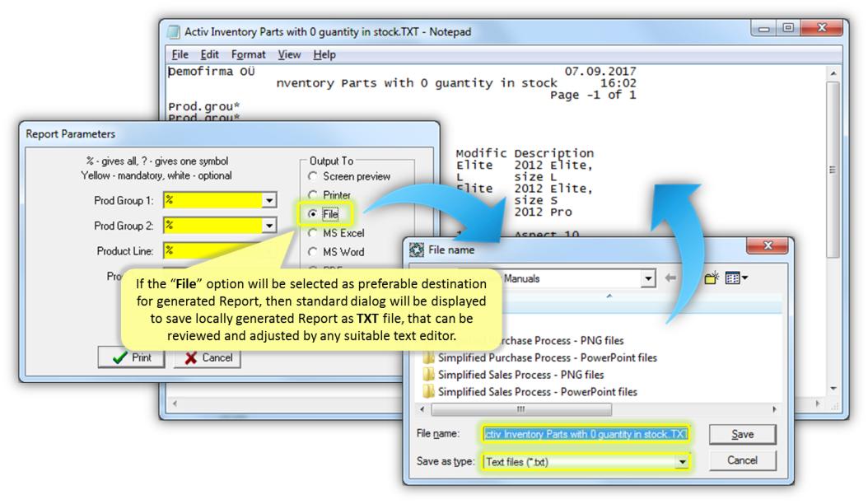Click Simplified Sales Process PNG folder icon

click(428, 375)
